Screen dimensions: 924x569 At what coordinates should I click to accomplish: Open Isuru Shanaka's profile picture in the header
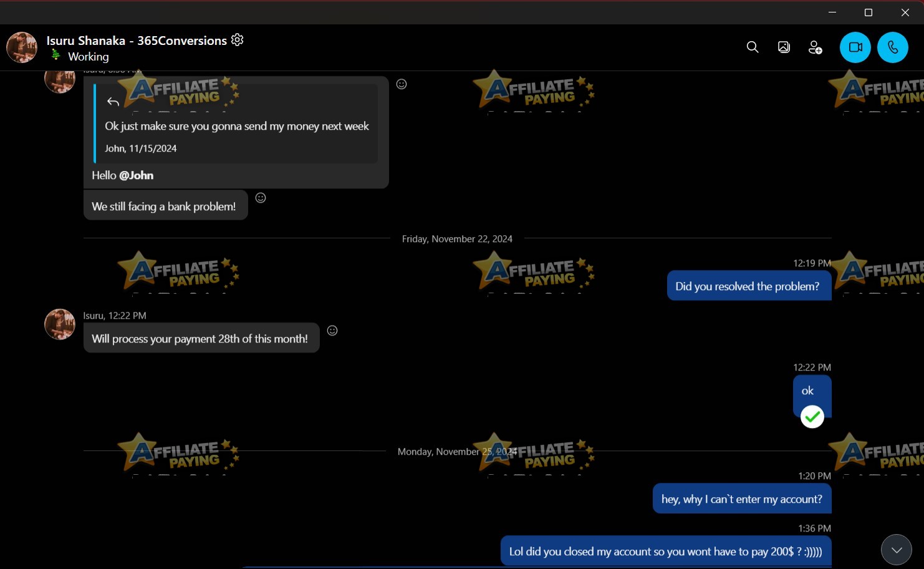pos(22,47)
